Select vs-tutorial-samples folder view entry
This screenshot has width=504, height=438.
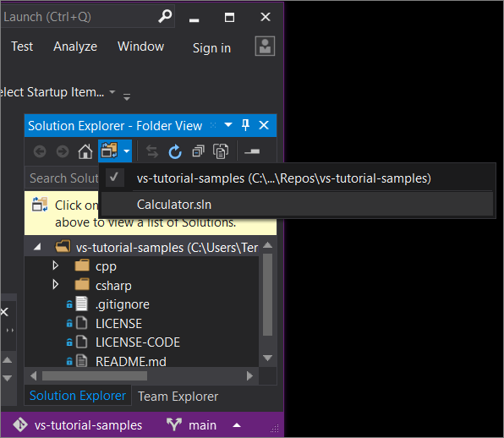[297, 178]
